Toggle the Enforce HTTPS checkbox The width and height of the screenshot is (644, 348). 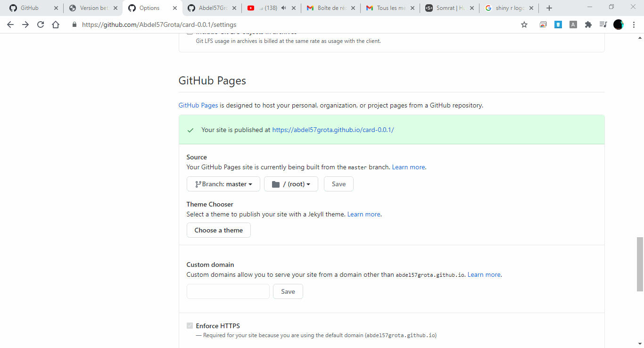point(190,326)
